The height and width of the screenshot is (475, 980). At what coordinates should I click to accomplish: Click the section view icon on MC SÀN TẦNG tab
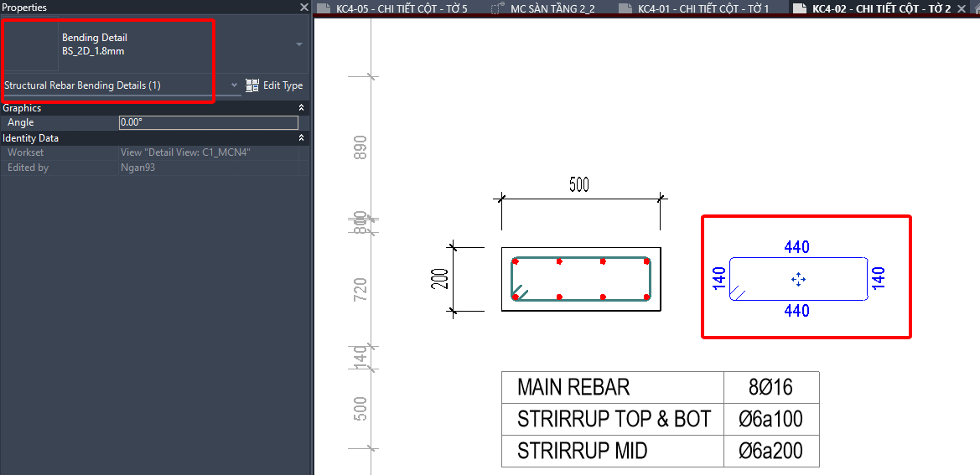tap(498, 8)
